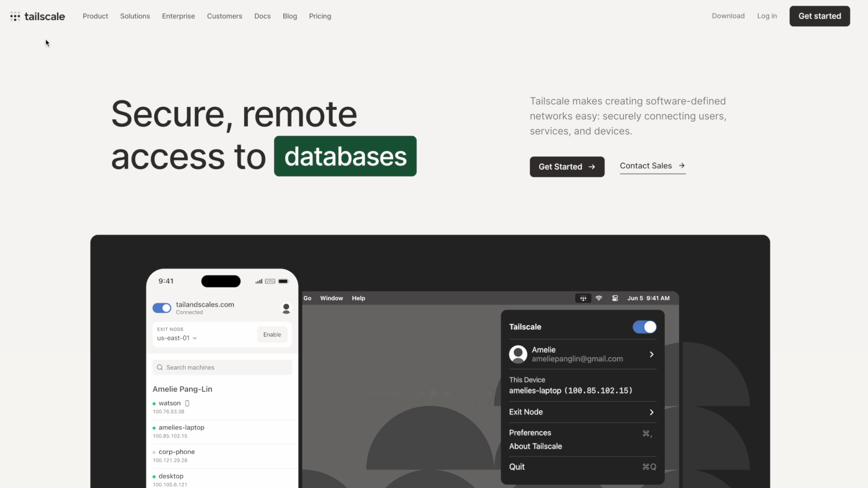Toggle tailandscales.com connection switch on phone
The height and width of the screenshot is (488, 868).
(162, 308)
